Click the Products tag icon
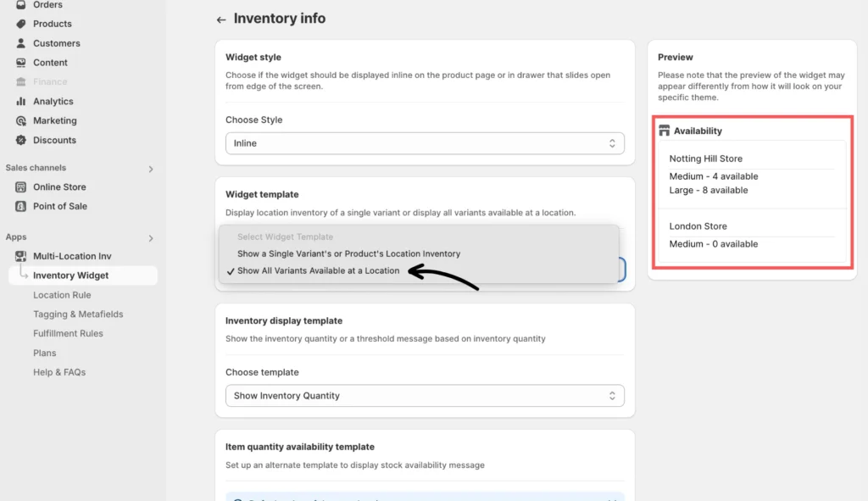 point(21,24)
